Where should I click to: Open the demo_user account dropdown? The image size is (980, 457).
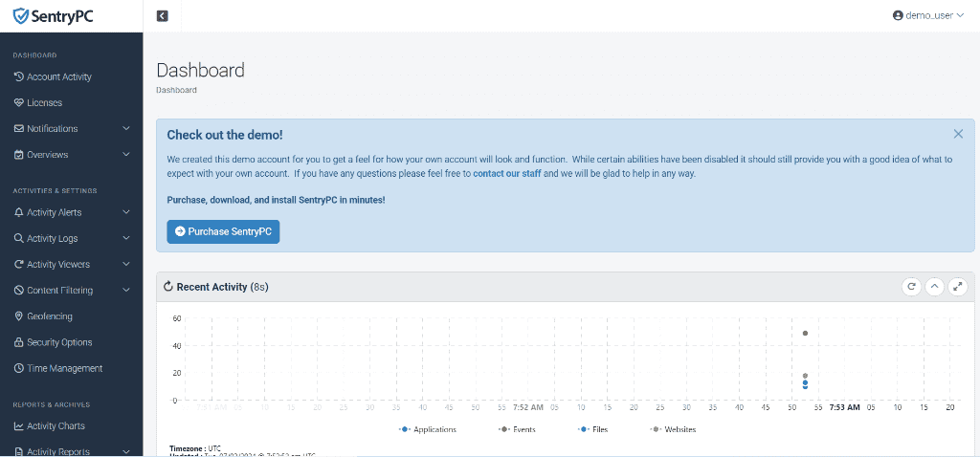pos(927,15)
